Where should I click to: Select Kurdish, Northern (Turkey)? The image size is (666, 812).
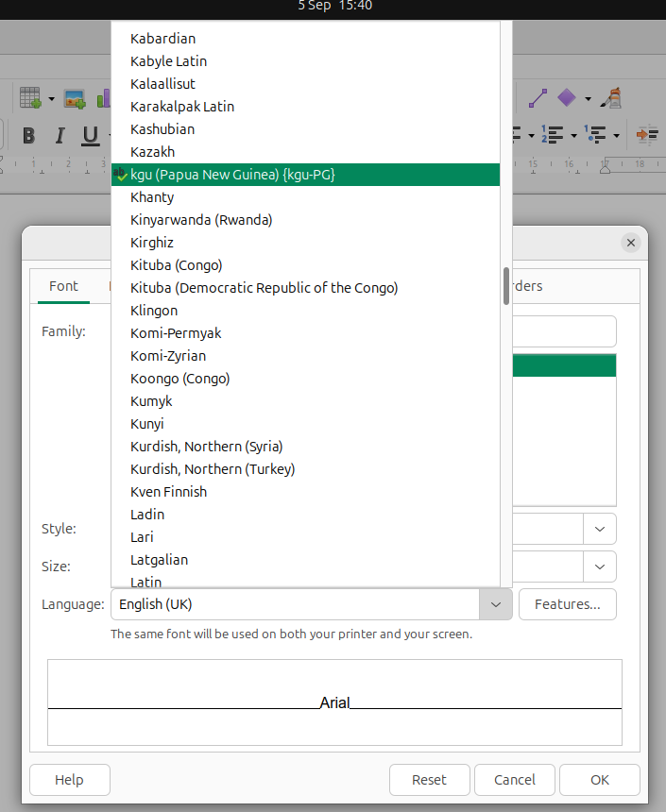point(305,469)
